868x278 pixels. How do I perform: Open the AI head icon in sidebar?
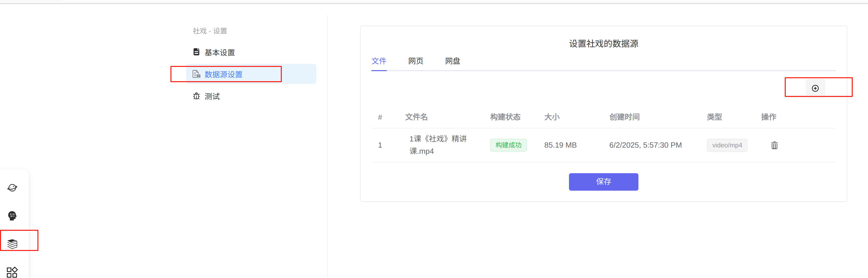tap(13, 216)
